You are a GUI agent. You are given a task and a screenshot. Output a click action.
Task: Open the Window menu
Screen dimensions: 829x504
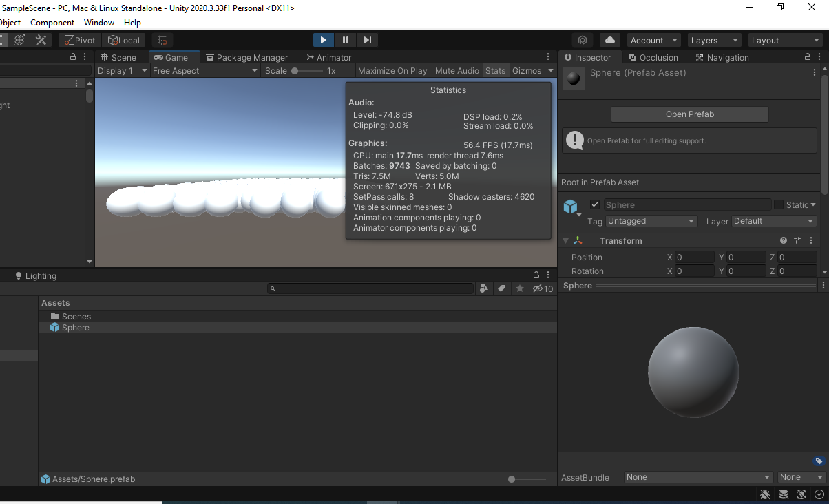99,23
